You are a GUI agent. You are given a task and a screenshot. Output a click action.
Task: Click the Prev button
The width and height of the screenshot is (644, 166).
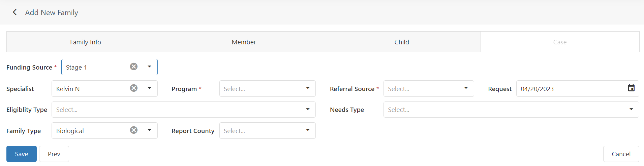click(54, 154)
